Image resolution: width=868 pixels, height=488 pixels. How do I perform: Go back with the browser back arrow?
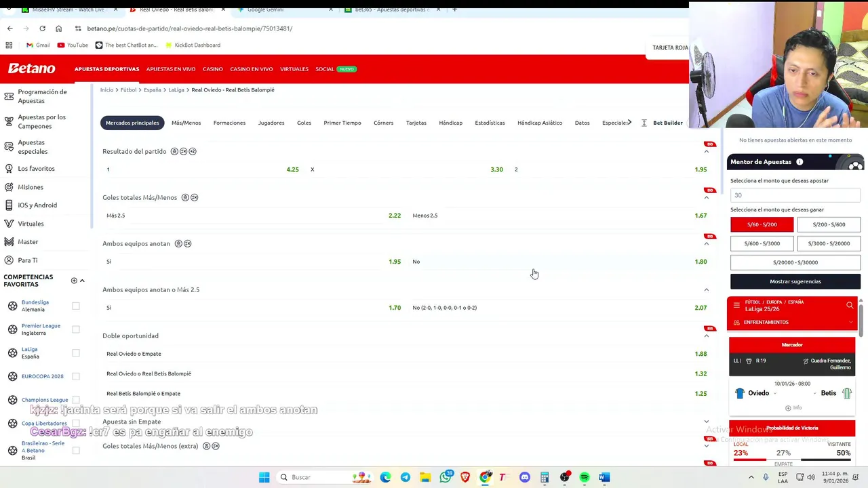coord(9,28)
